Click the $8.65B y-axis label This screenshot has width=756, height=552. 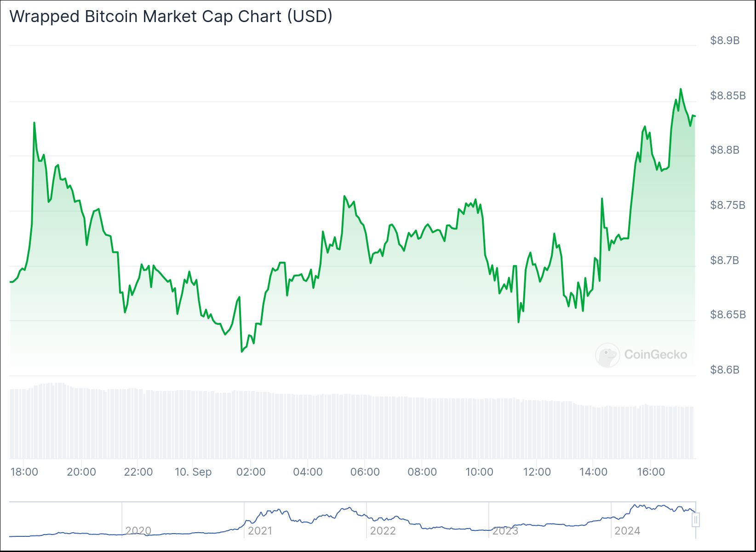tap(727, 315)
